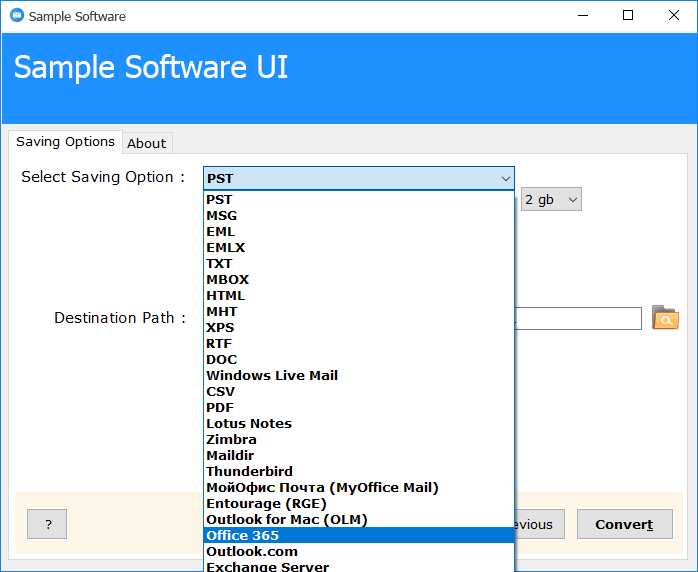Select Exchange Server at list bottom
Viewport: 698px width, 572px height.
point(359,566)
